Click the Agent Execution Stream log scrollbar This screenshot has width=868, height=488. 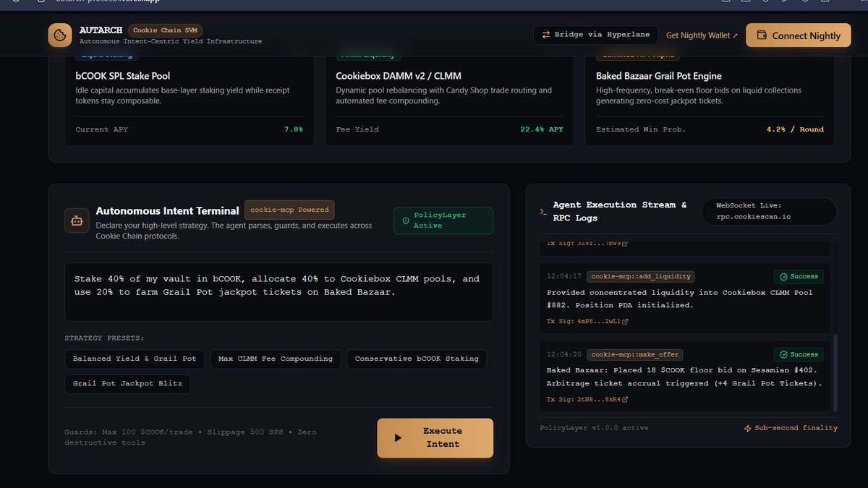[x=836, y=372]
